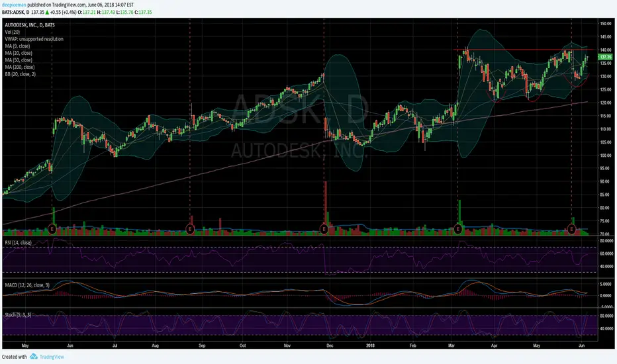This screenshot has width=617, height=364.
Task: Select the RSI (14, close) pane label
Action: (18, 243)
